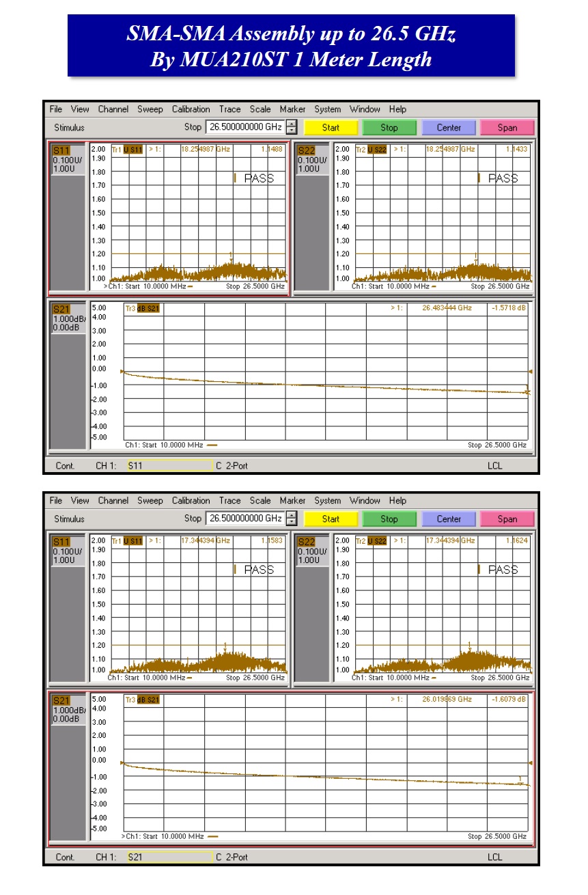Click the 26.019869 GHz marker readout
This screenshot has width=588, height=895.
[447, 700]
